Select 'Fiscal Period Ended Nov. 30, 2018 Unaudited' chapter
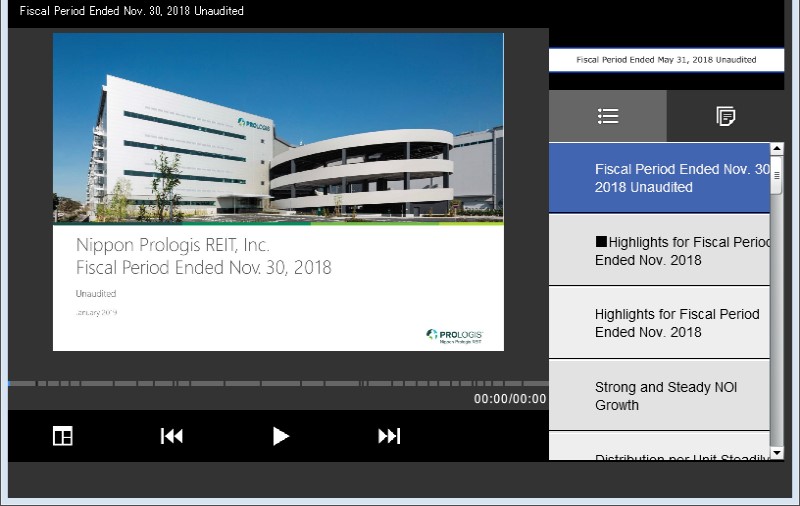800x506 pixels. point(659,178)
